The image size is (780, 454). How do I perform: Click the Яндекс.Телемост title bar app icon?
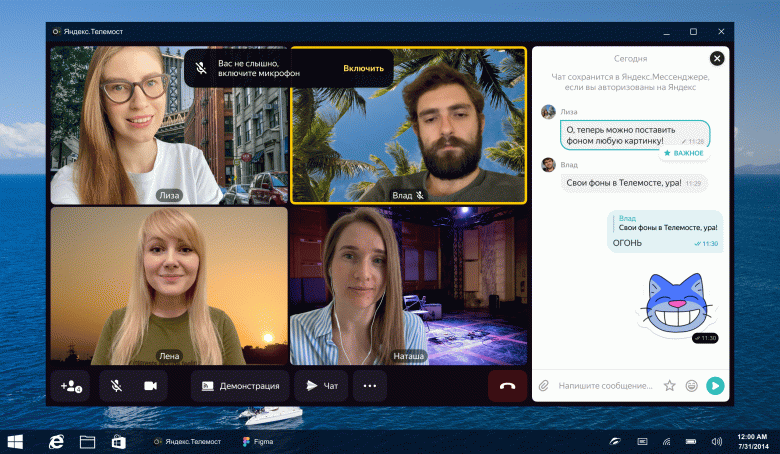coord(56,31)
